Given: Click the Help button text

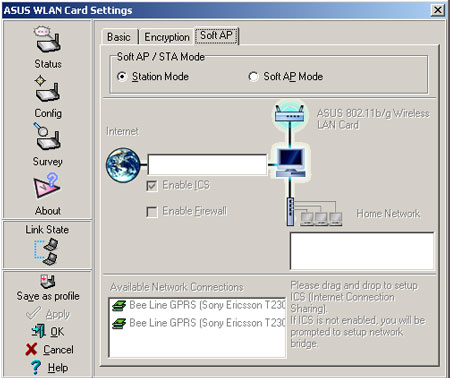Looking at the screenshot, I should 58,367.
